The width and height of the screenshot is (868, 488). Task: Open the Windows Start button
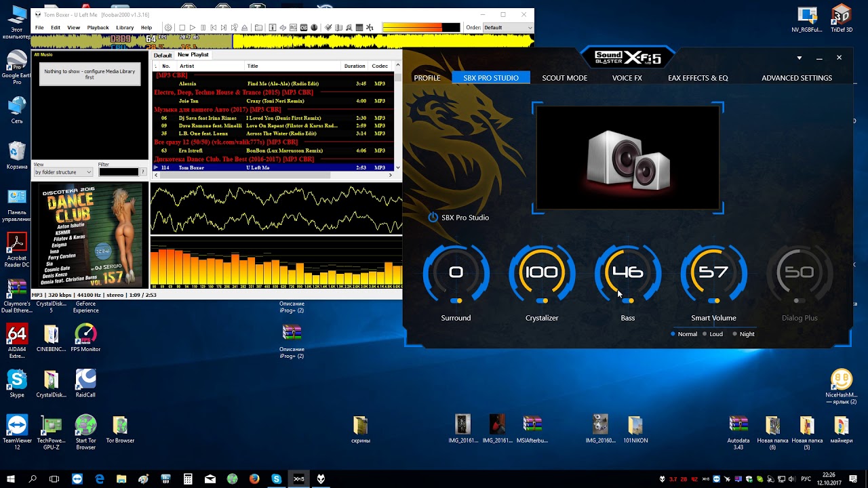(10, 479)
